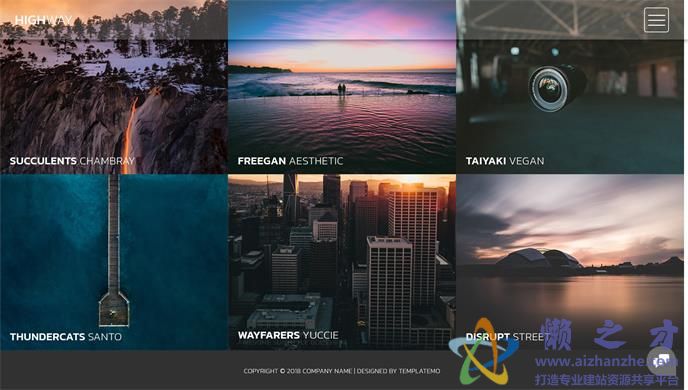Open the Freegan Aesthetic sunset beach thumbnail

(342, 87)
